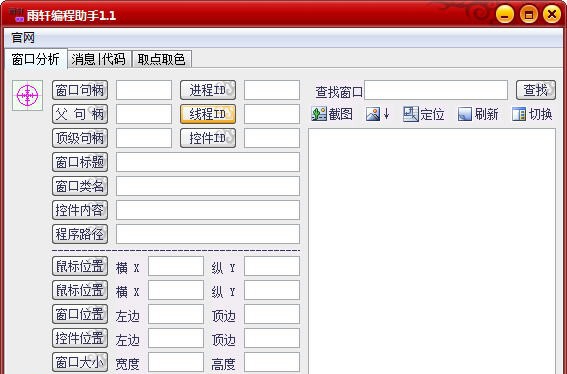Open the image dropdown arrow icon
The width and height of the screenshot is (567, 374).
point(378,114)
